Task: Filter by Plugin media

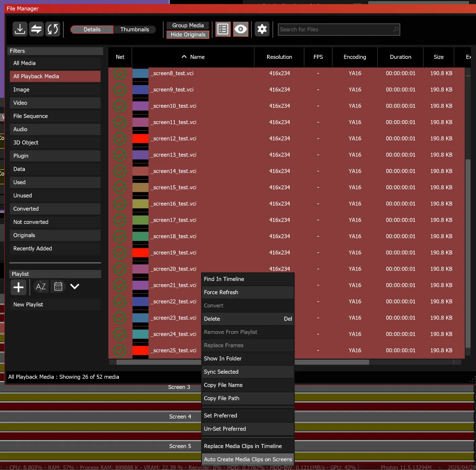Action: pos(55,156)
